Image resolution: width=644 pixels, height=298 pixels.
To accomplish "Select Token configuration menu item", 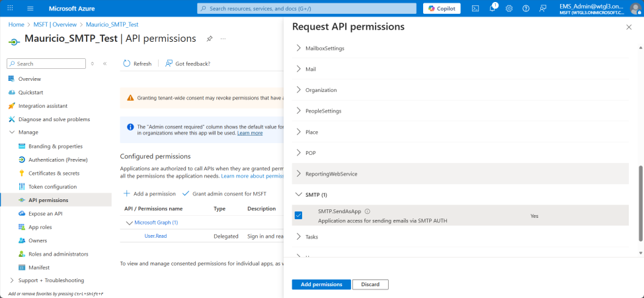I will 52,187.
